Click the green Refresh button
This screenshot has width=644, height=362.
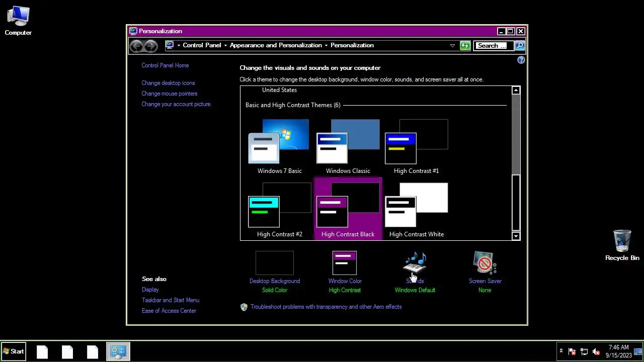pos(465,46)
